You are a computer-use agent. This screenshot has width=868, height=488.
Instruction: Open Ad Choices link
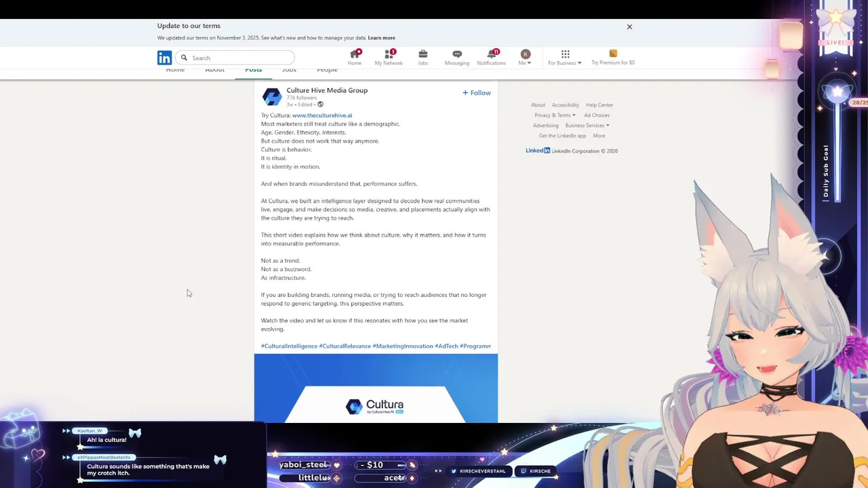click(597, 115)
